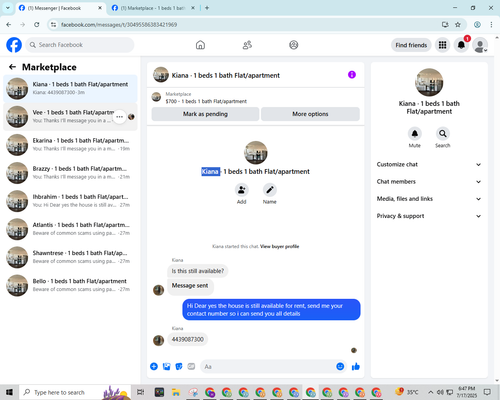Open a new browser tab

(207, 8)
